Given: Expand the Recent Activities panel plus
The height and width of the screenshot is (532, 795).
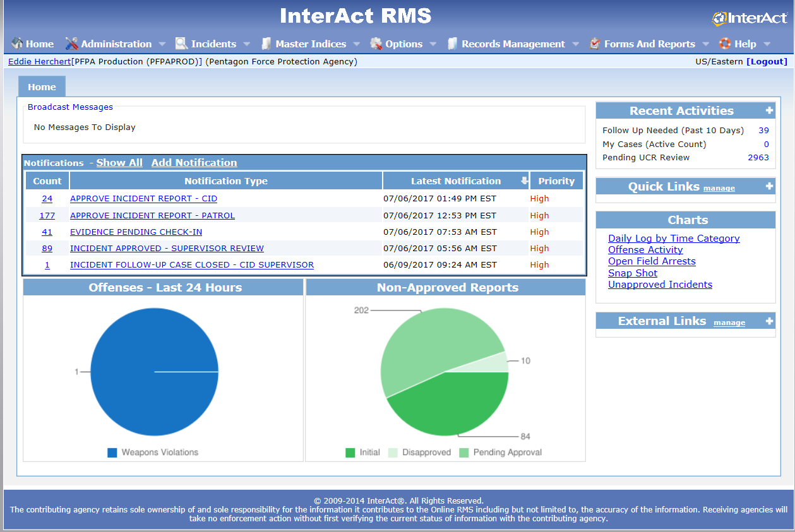Looking at the screenshot, I should tap(769, 110).
